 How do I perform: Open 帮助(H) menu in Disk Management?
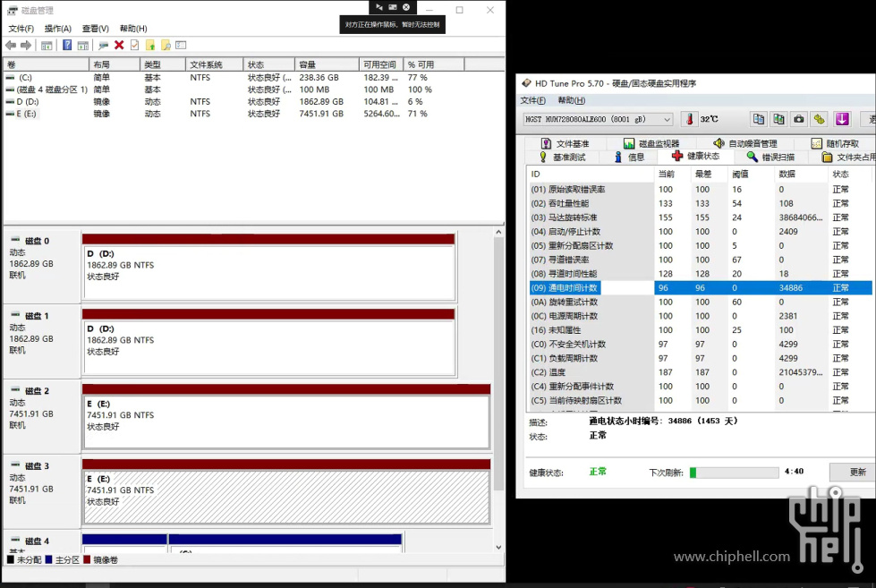point(133,29)
